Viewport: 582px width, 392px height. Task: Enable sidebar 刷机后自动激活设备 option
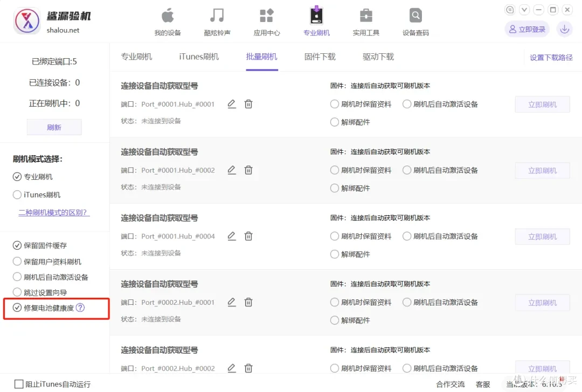coord(17,277)
